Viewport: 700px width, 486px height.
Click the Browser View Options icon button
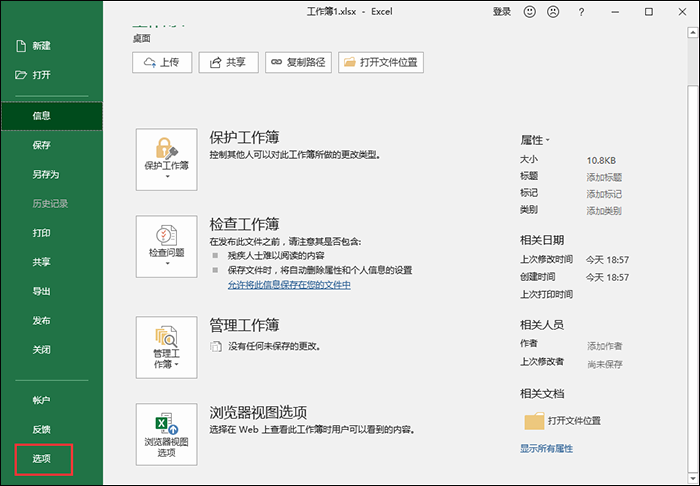click(x=167, y=434)
